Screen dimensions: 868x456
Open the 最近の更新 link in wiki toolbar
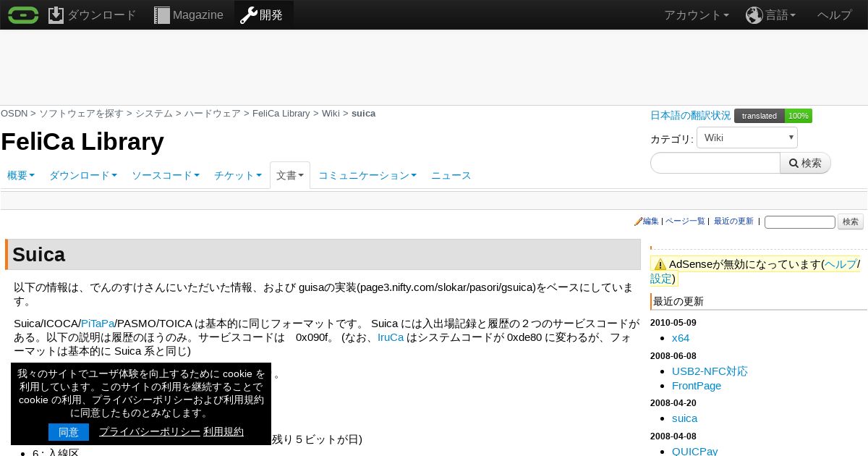[733, 221]
